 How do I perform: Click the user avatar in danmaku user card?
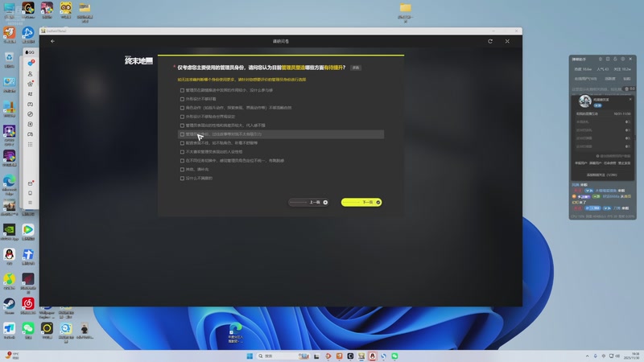(x=585, y=101)
